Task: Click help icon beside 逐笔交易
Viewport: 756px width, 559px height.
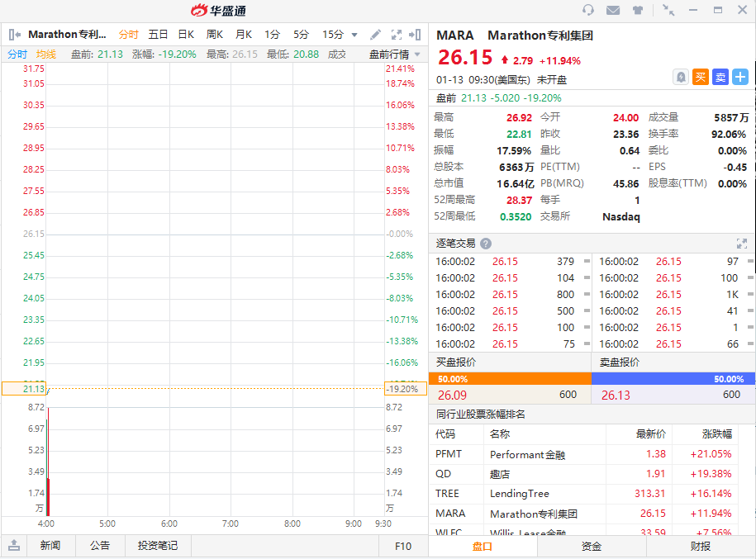Action: (x=486, y=244)
